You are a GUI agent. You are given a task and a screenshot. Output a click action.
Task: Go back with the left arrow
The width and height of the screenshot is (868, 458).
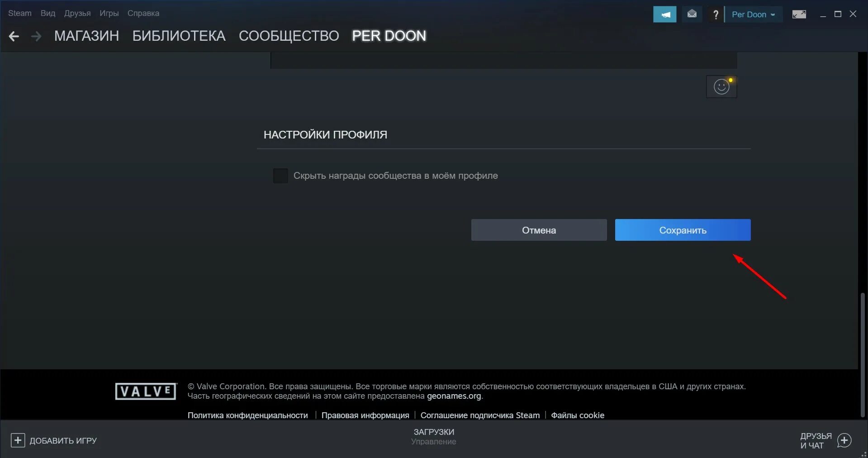(14, 36)
